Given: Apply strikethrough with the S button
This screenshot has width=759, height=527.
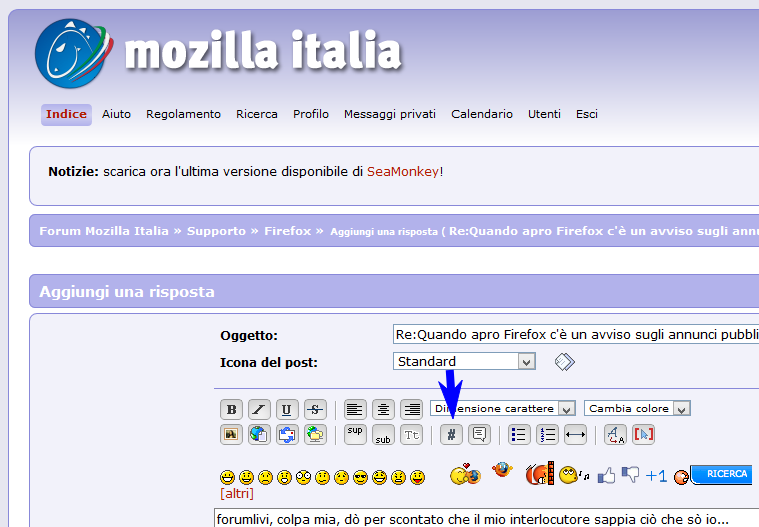Looking at the screenshot, I should pos(315,409).
